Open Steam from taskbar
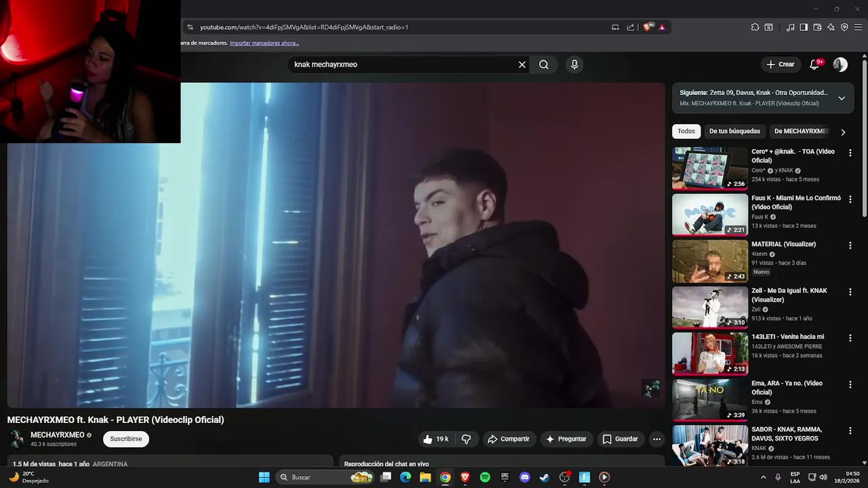The image size is (868, 488). click(x=545, y=477)
